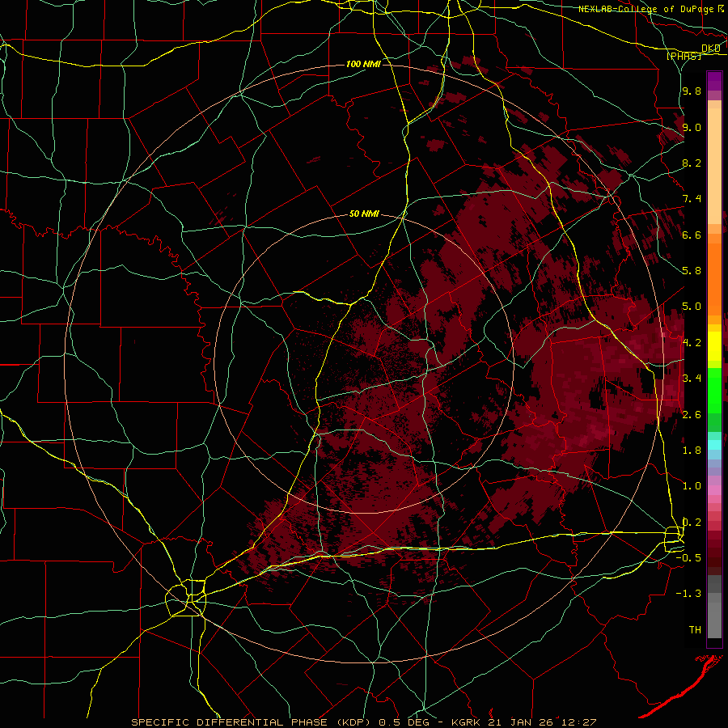Screen dimensions: 728x728
Task: Click the "50 NMI" range ring label
Action: 364,214
